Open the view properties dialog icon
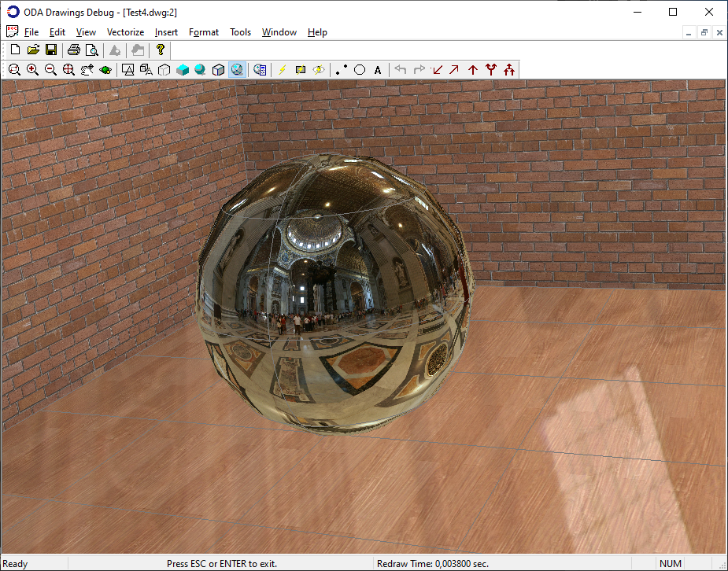The width and height of the screenshot is (728, 571). pos(260,70)
